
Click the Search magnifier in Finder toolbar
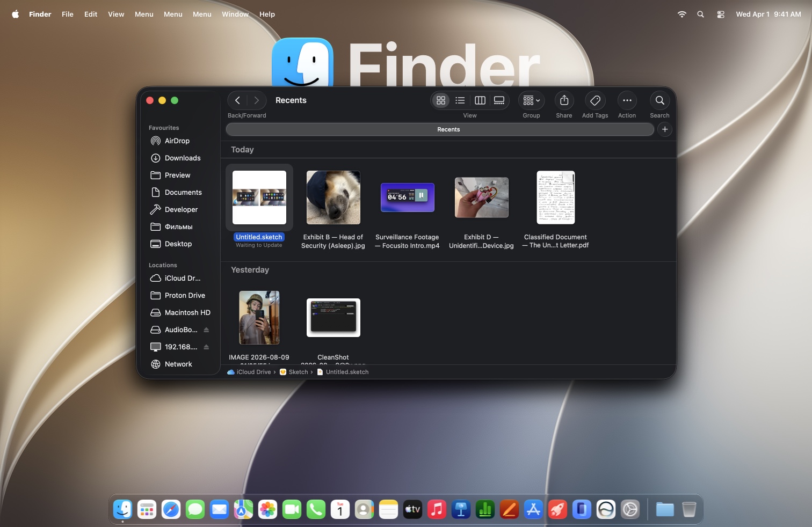coord(660,100)
